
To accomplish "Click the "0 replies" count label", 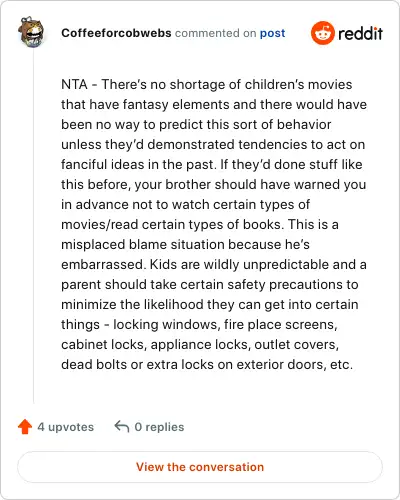I will pyautogui.click(x=159, y=427).
